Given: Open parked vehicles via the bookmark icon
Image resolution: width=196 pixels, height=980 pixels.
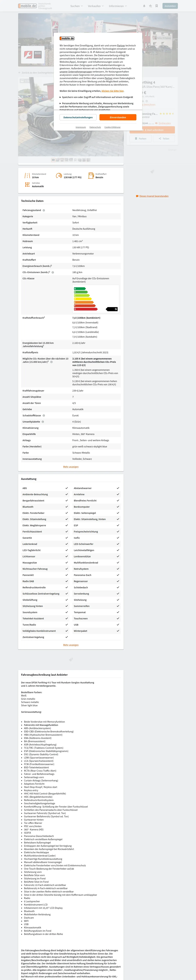Looking at the screenshot, I should click(156, 6).
